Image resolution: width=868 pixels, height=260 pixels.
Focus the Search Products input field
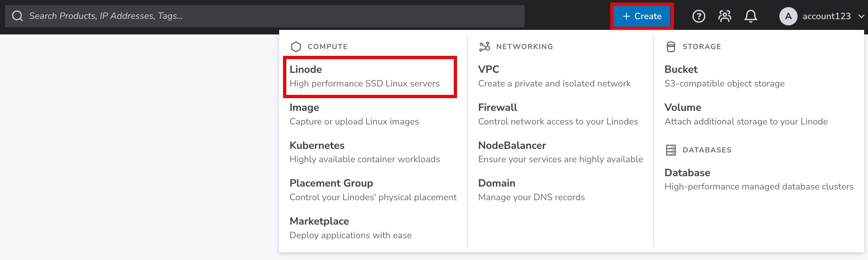coord(269,16)
